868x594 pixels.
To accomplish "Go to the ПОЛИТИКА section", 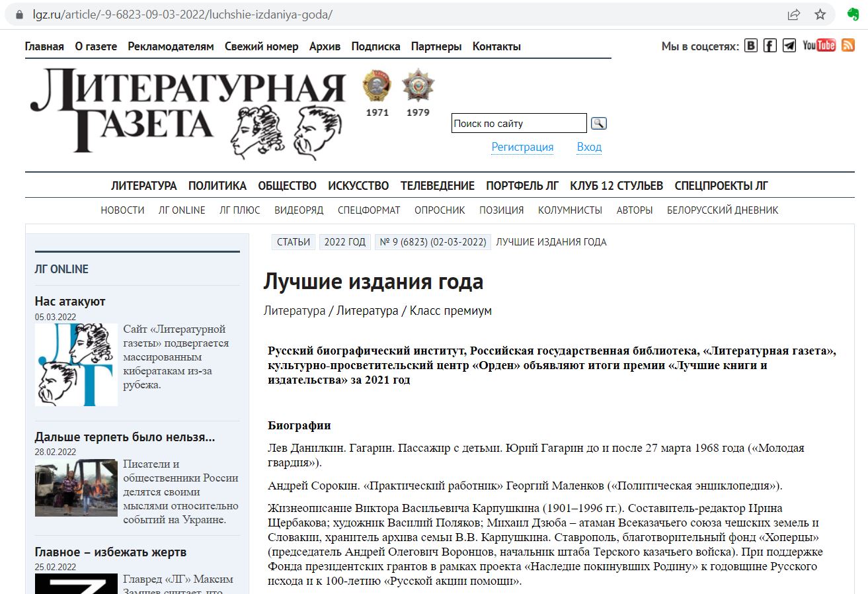I will [217, 186].
